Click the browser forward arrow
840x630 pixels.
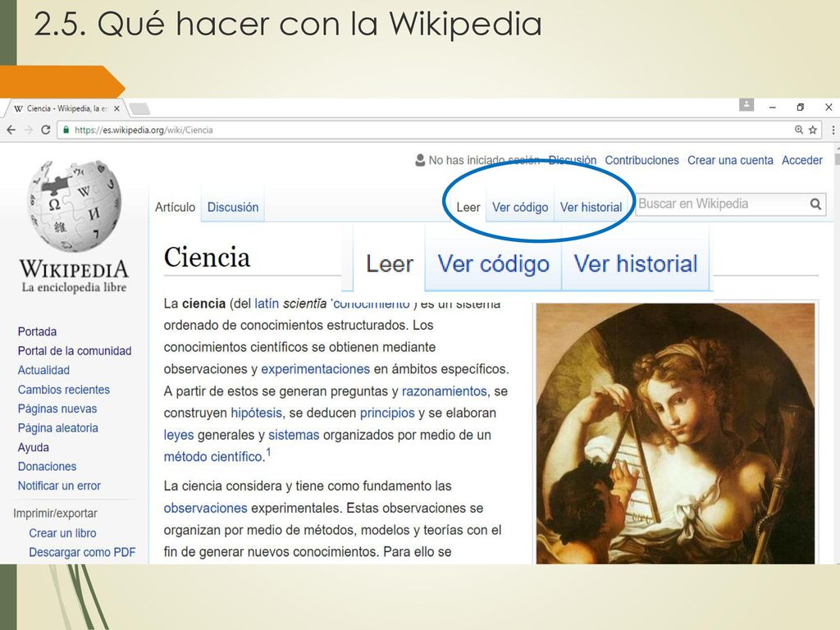pos(29,130)
